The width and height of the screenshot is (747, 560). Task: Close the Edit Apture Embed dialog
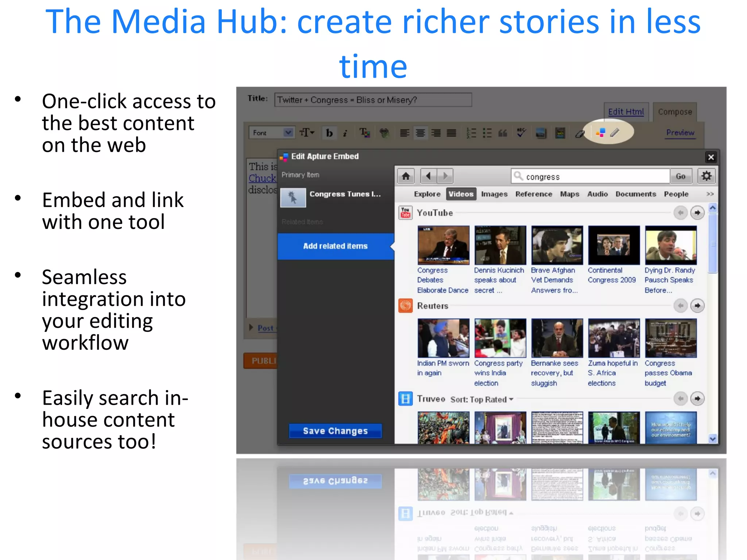point(711,157)
